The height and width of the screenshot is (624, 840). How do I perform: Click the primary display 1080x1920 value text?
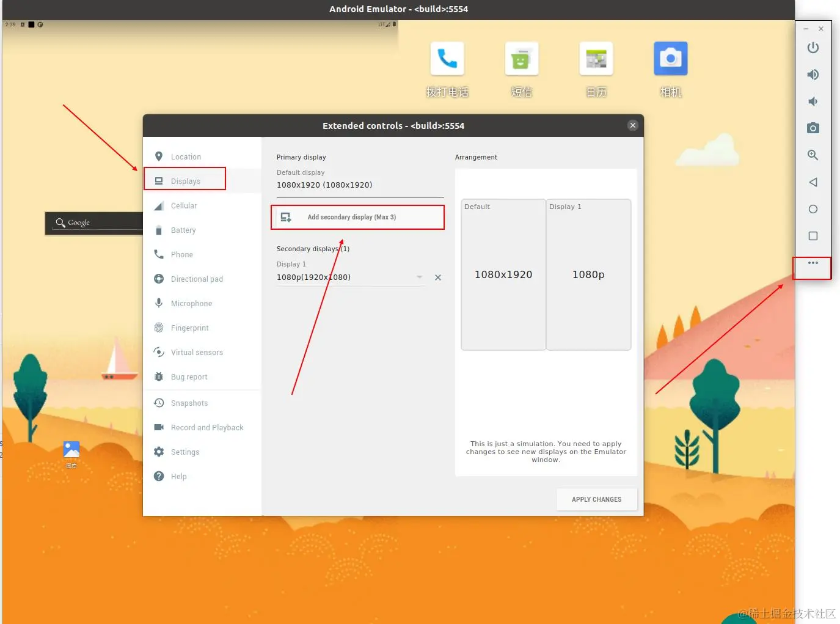coord(324,185)
